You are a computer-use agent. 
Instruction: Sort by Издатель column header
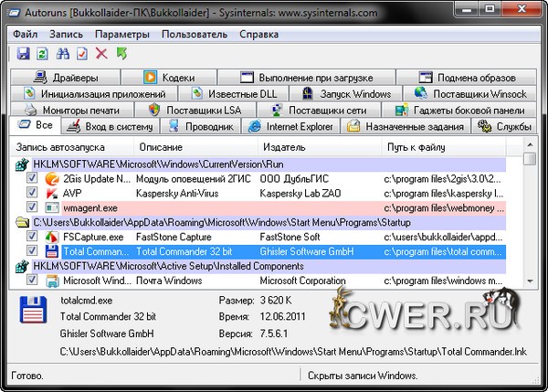[x=320, y=147]
